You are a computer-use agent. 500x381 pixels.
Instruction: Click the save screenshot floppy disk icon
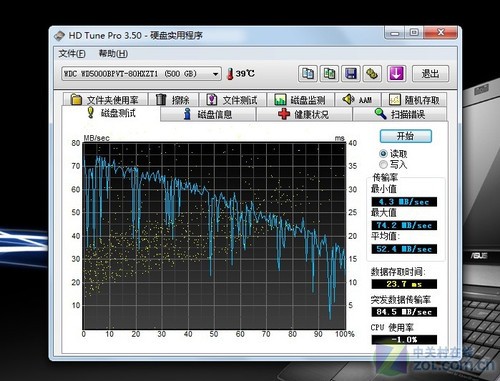pyautogui.click(x=351, y=73)
